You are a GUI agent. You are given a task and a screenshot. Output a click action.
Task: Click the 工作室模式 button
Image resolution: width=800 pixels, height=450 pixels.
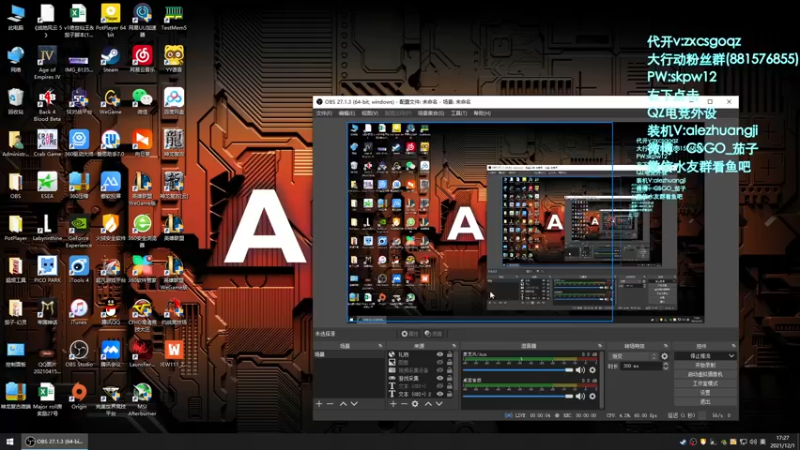pos(705,384)
